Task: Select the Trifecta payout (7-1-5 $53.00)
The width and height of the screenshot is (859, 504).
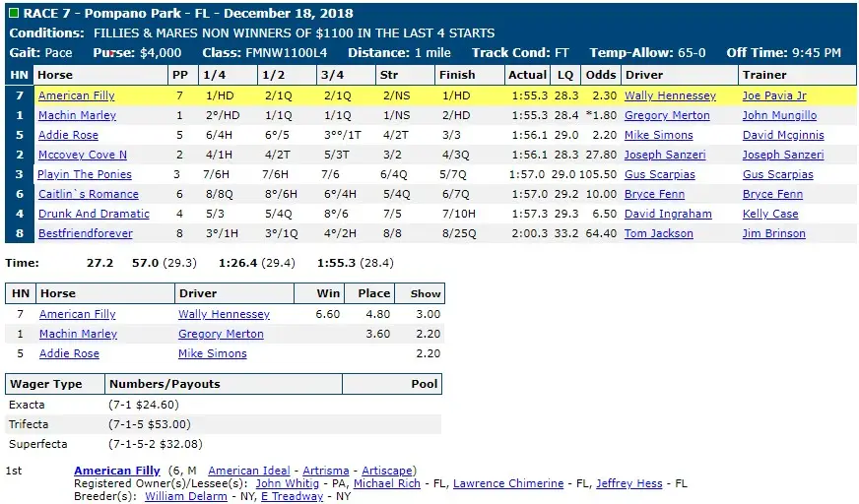Action: [150, 424]
